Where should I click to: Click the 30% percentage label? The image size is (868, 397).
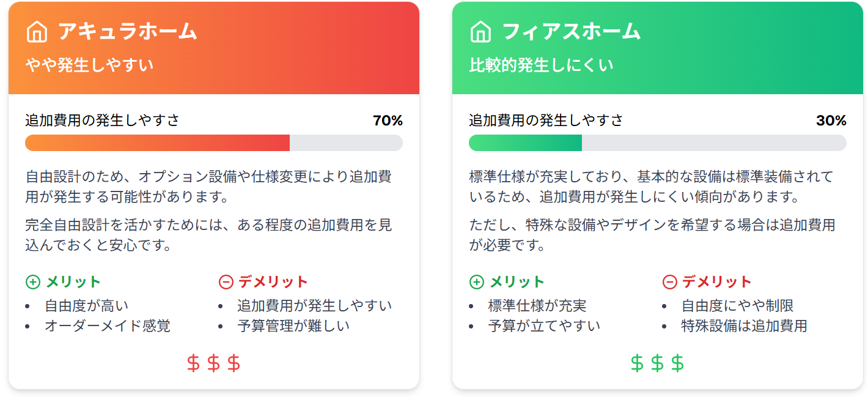[x=831, y=121]
